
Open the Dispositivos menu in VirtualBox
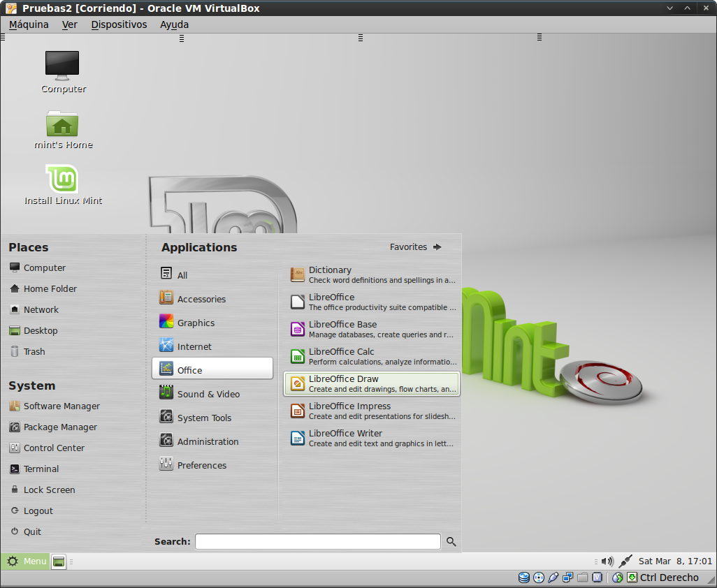click(x=119, y=24)
